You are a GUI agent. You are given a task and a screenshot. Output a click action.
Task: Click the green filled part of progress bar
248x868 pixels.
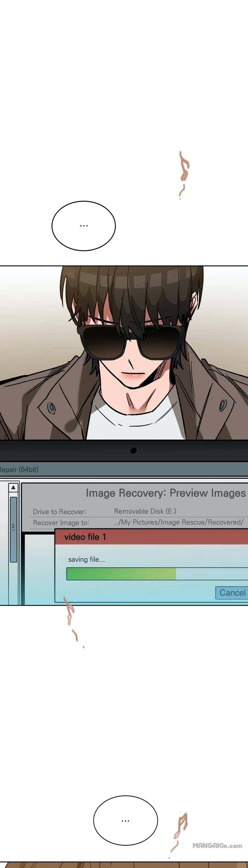click(121, 574)
